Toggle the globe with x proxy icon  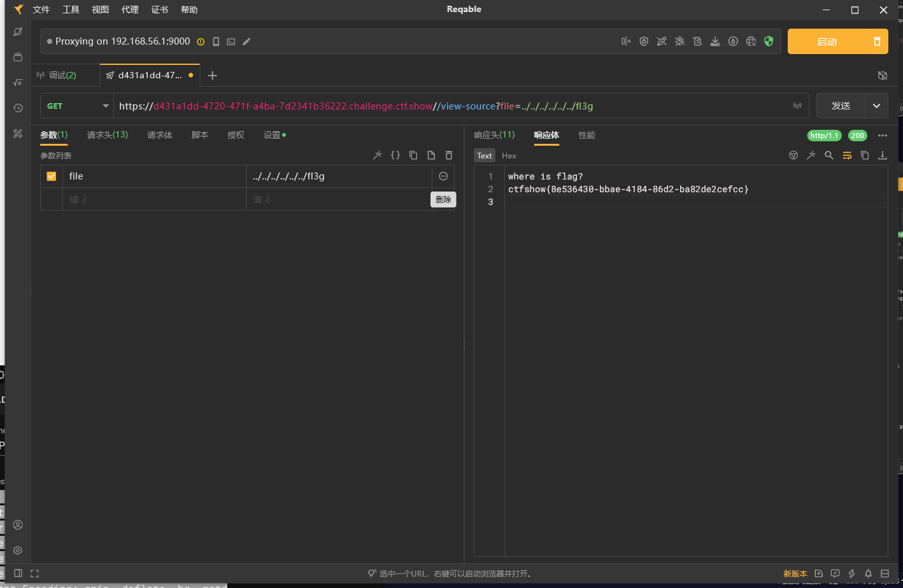(751, 41)
